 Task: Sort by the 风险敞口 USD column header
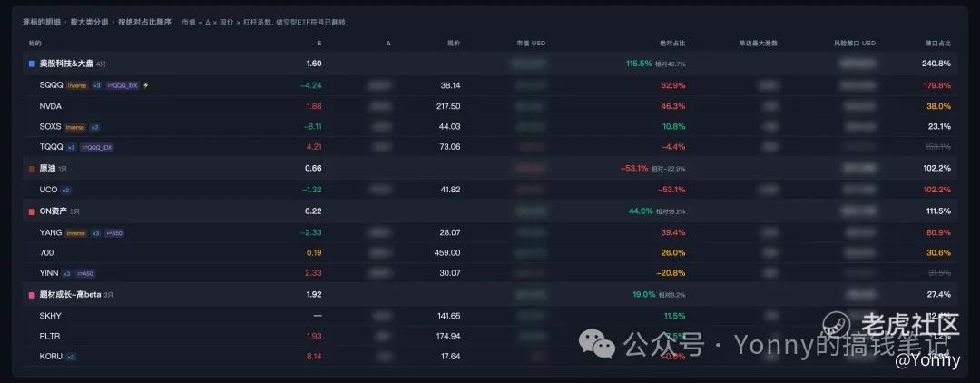tap(855, 44)
